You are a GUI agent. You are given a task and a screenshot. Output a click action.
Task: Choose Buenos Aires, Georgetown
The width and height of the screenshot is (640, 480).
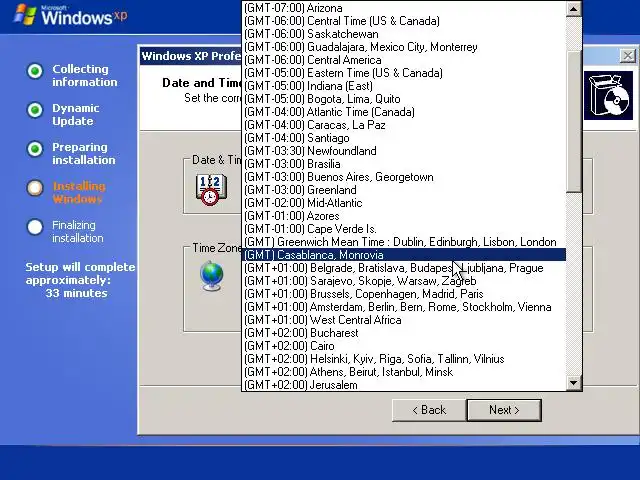pyautogui.click(x=404, y=177)
